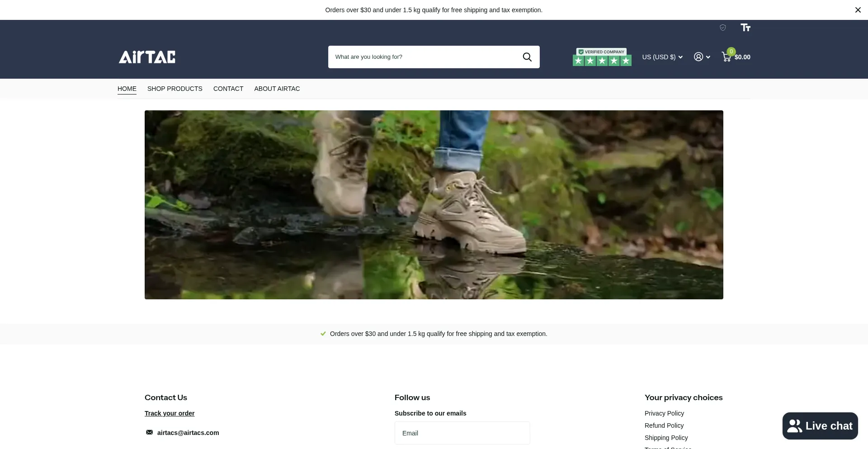Click the envelope icon beside email address
Screen dimensions: 868x449
149,432
